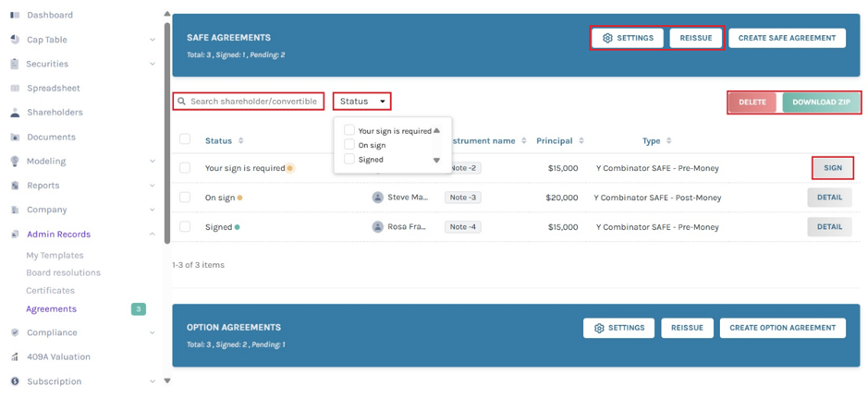Click the Sign button for Note -2
The width and height of the screenshot is (868, 397).
pyautogui.click(x=833, y=168)
